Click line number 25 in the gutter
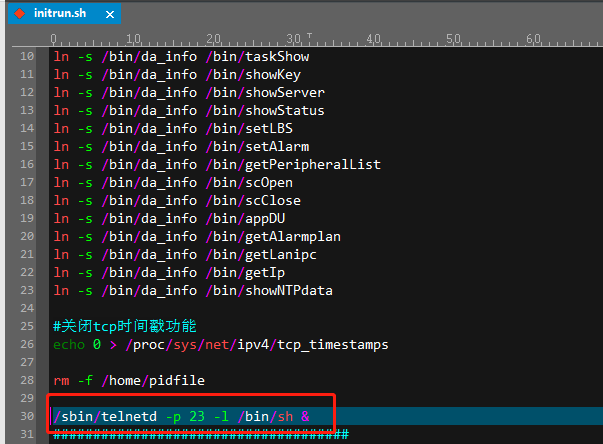This screenshot has height=444, width=603. pos(26,326)
